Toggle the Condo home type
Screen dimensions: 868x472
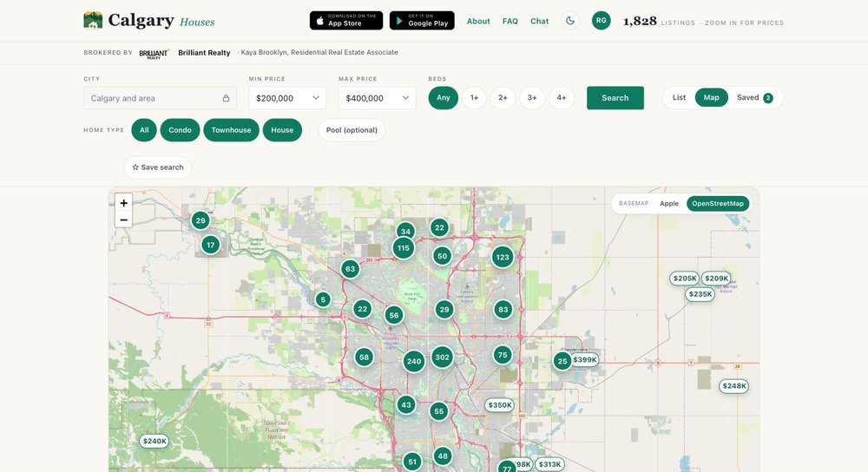pyautogui.click(x=180, y=131)
